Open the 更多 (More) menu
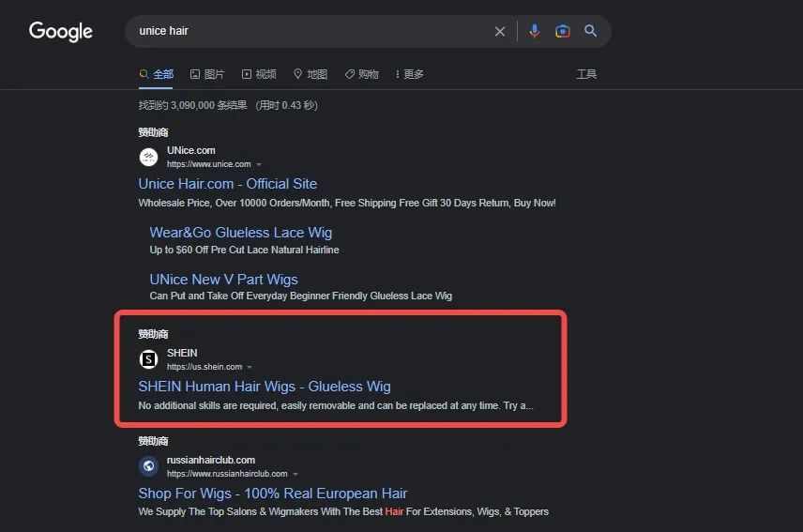This screenshot has width=803, height=532. click(x=409, y=74)
